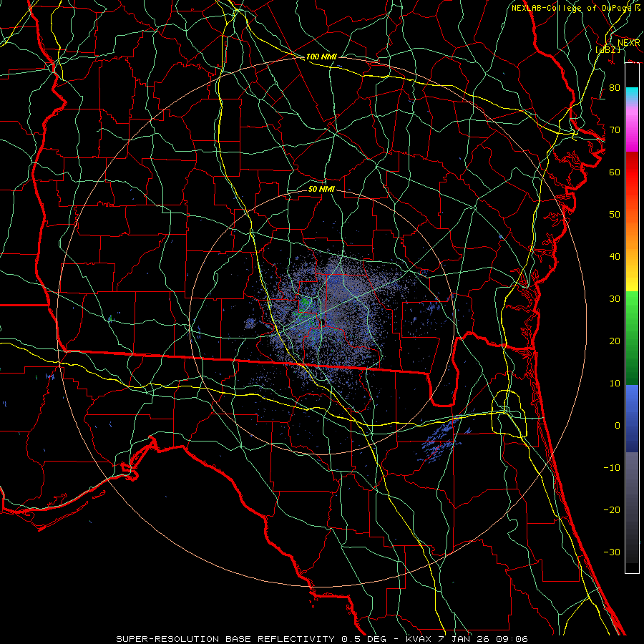Image resolution: width=644 pixels, height=644 pixels.
Task: Click the -20 dBZ scale value
Action: (x=612, y=509)
